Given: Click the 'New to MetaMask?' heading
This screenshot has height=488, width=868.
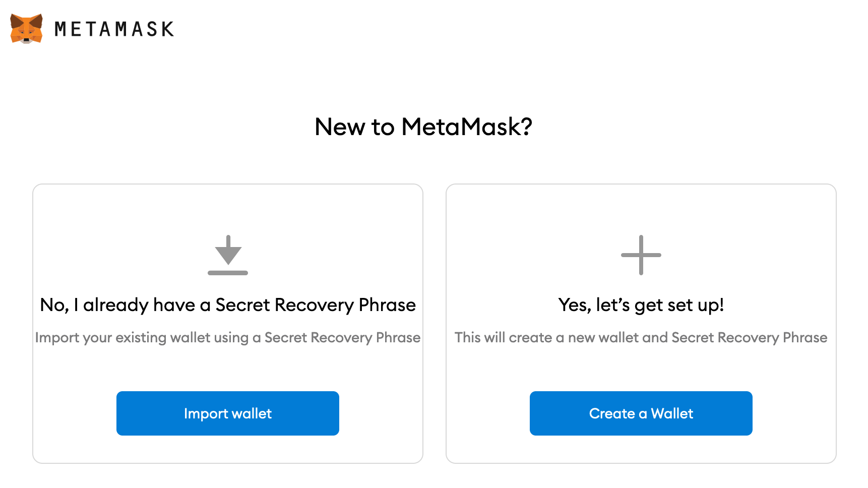Looking at the screenshot, I should click(423, 127).
